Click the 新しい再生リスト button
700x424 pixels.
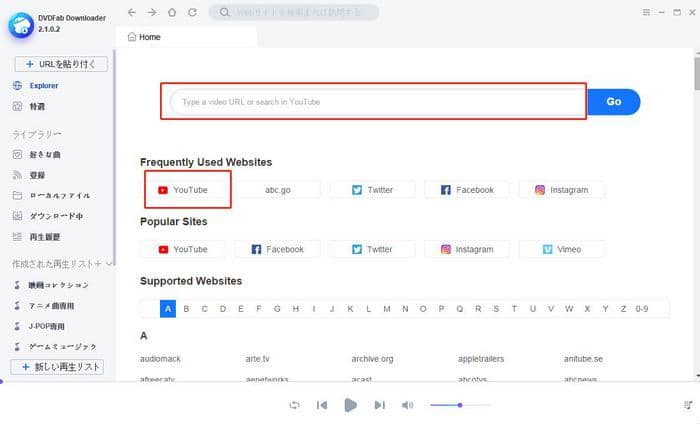coord(57,367)
